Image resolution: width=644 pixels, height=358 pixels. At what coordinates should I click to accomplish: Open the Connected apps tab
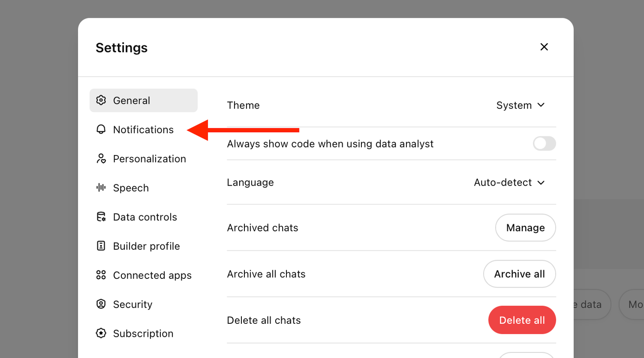point(143,275)
